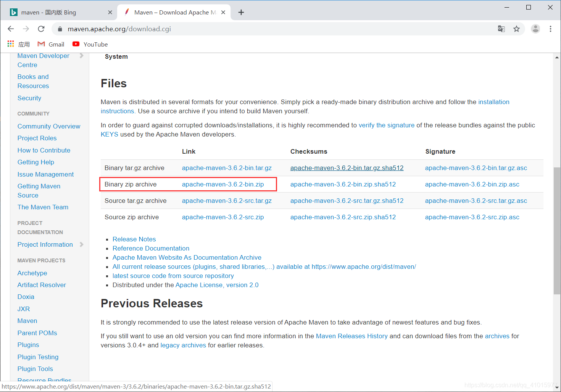The height and width of the screenshot is (392, 561).
Task: Open Getting Help sidebar link
Action: pos(36,162)
